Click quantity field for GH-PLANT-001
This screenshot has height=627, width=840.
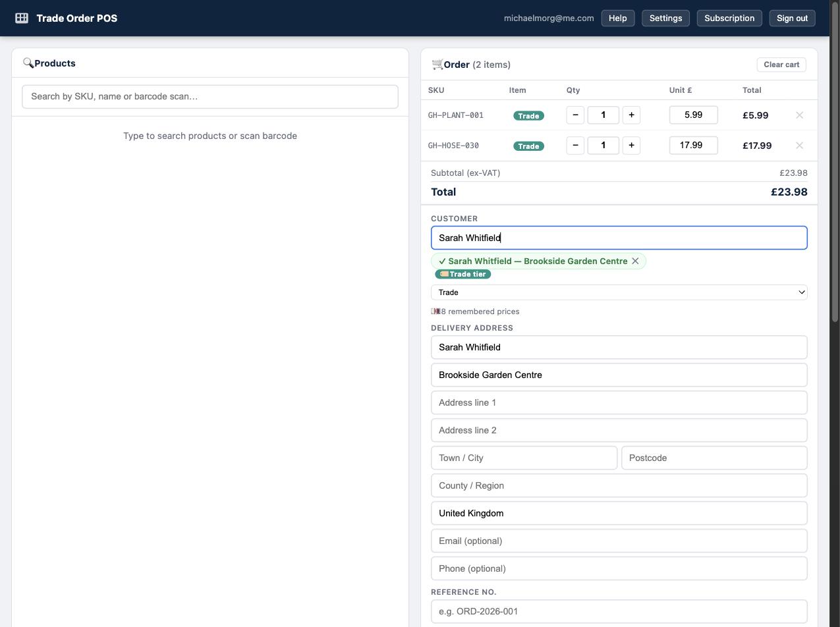(603, 115)
